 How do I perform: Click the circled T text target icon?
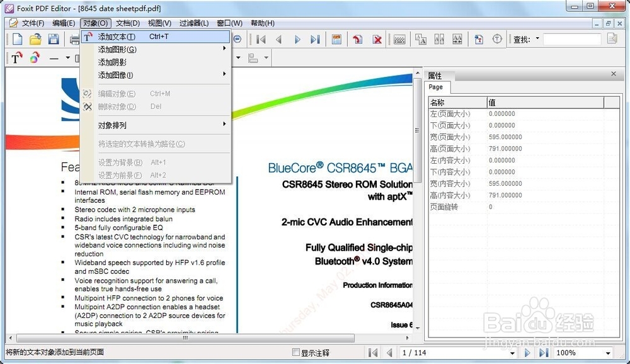click(497, 39)
